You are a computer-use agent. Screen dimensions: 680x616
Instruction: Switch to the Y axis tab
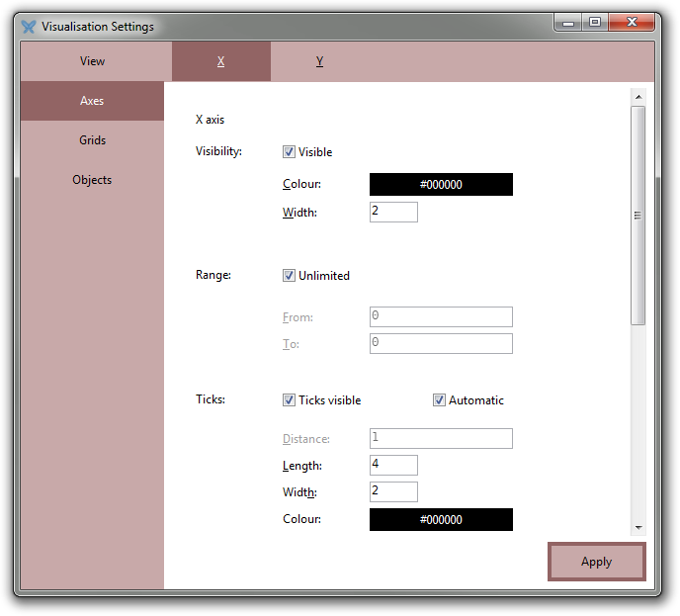tap(319, 61)
